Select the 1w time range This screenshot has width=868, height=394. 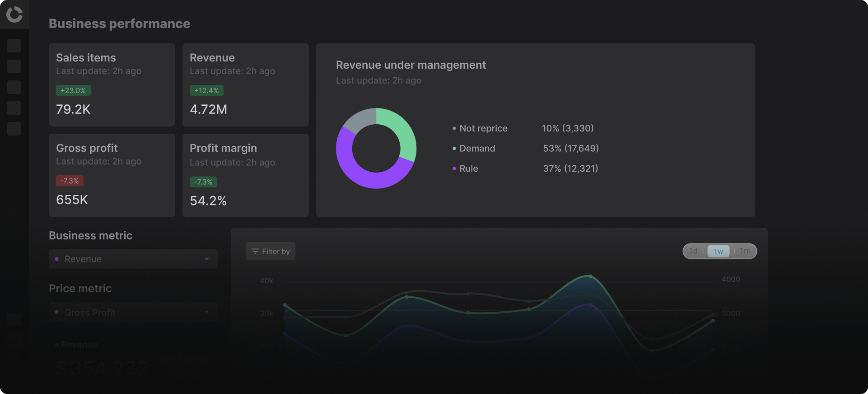[x=719, y=251]
